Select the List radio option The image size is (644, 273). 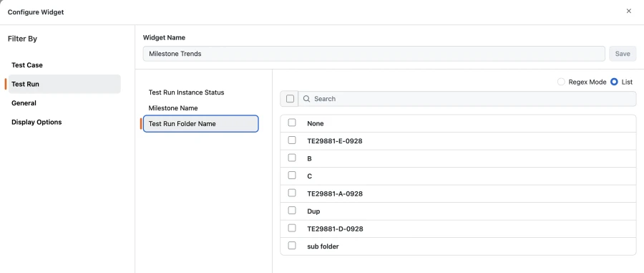tap(615, 82)
